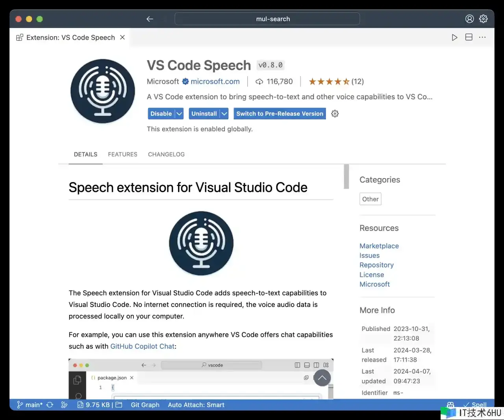Click the folder icon in status bar

[119, 405]
